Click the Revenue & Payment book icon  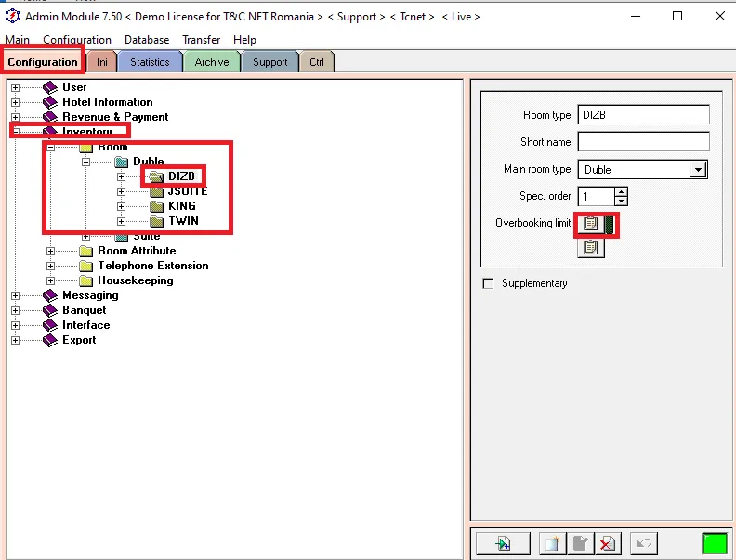point(50,117)
